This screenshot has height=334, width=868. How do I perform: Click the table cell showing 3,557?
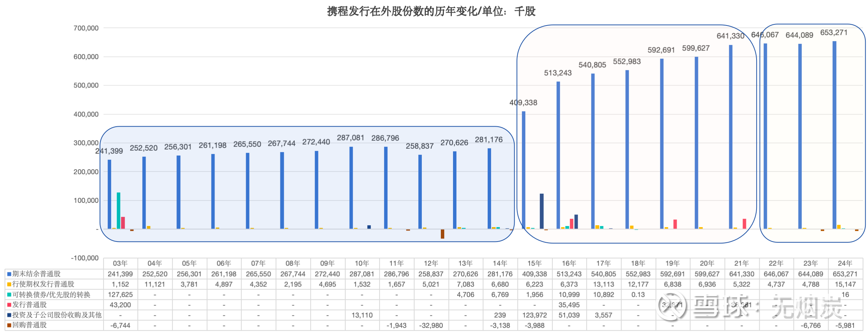603,315
